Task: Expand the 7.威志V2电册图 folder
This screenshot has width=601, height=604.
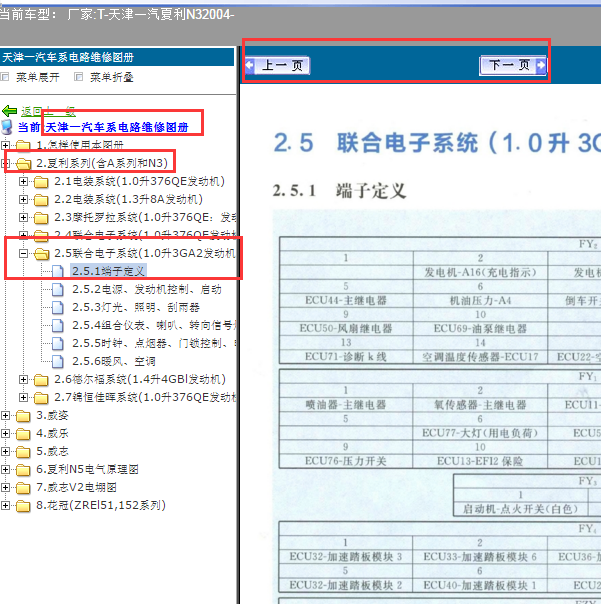Action: point(5,487)
